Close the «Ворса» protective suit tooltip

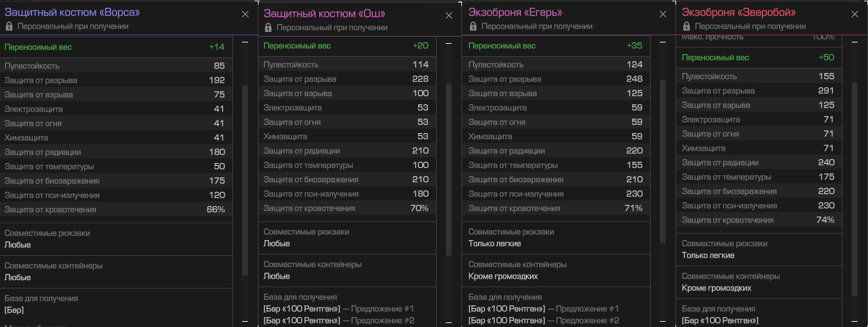[x=245, y=14]
